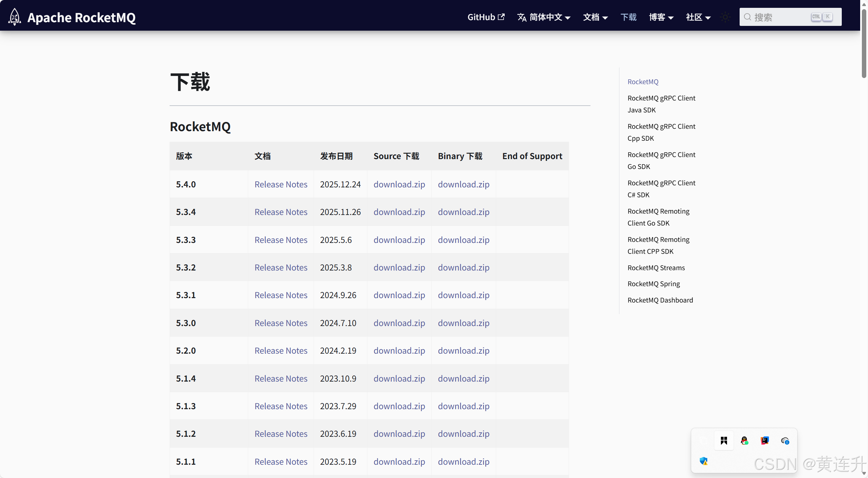Jump to RocketMQ section in sidebar
Image resolution: width=868 pixels, height=478 pixels.
point(643,82)
